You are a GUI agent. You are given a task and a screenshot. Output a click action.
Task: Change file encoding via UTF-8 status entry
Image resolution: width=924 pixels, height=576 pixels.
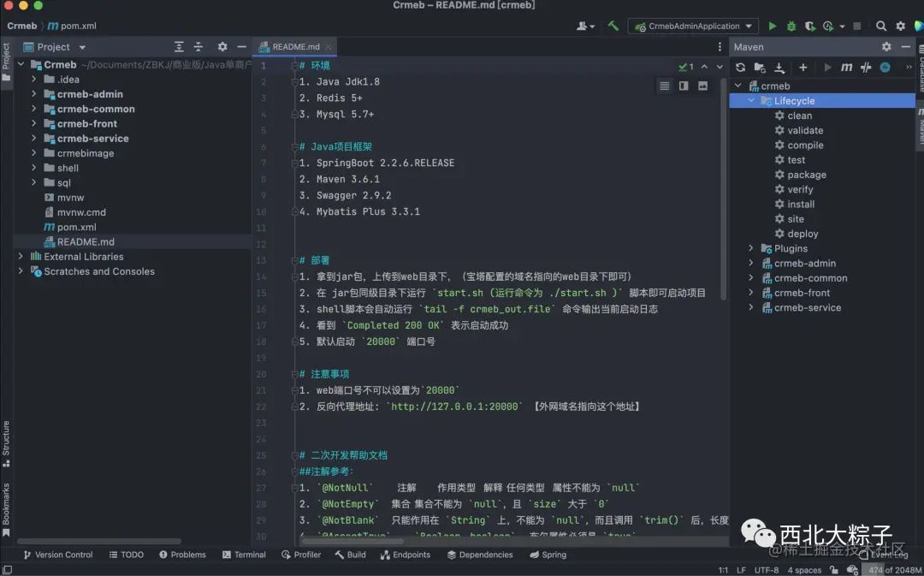coord(766,570)
